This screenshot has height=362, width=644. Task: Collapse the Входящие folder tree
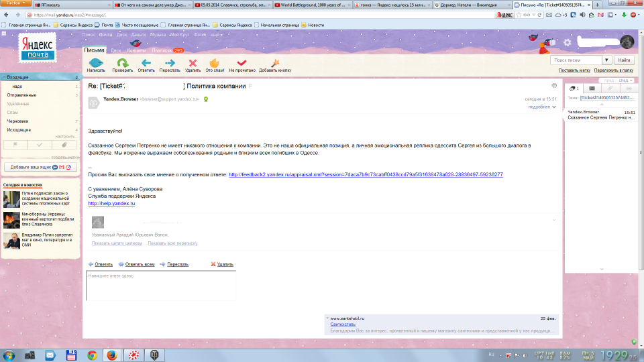tap(3, 78)
